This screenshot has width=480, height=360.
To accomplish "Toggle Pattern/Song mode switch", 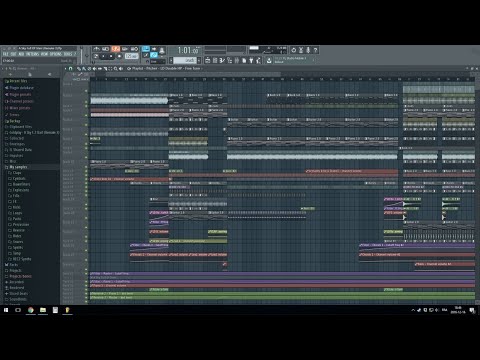I will tap(96, 56).
